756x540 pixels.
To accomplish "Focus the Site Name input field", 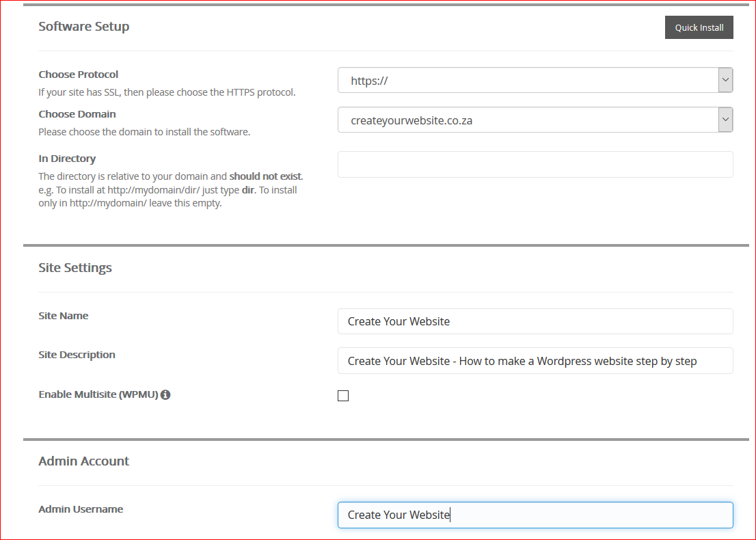I will click(x=535, y=321).
